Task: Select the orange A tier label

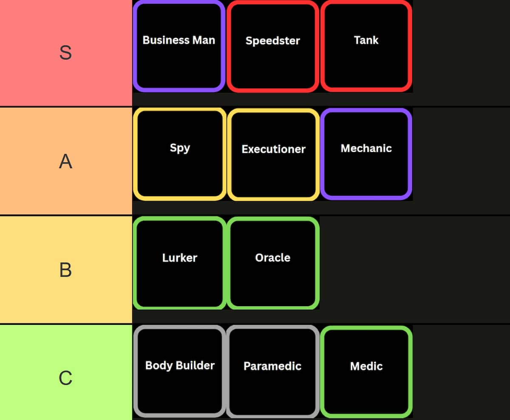Action: [65, 161]
